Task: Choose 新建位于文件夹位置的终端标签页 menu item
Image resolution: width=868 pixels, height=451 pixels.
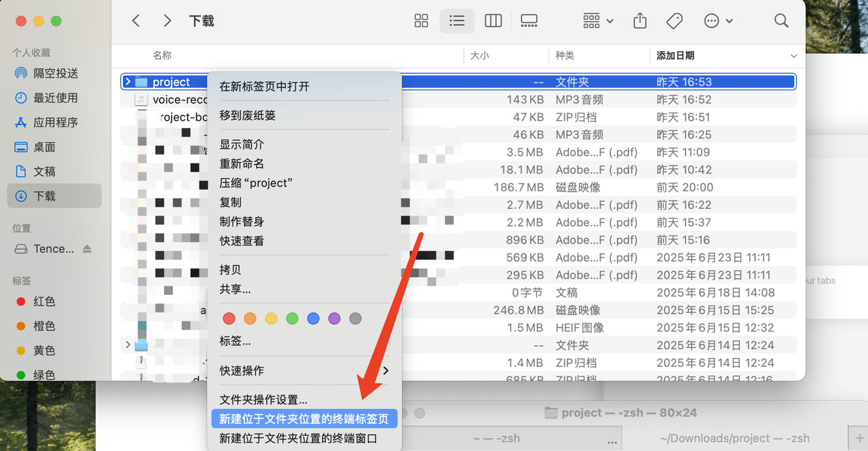Action: pyautogui.click(x=304, y=419)
